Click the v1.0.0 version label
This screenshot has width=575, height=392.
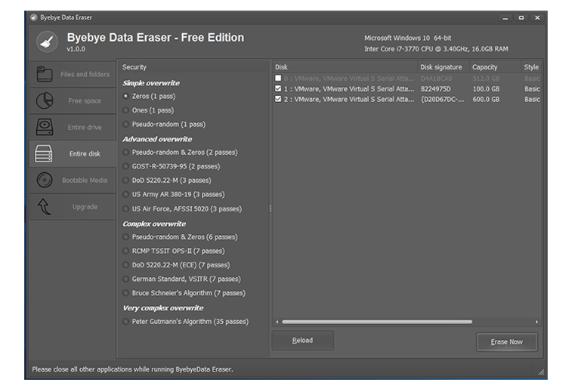click(76, 49)
